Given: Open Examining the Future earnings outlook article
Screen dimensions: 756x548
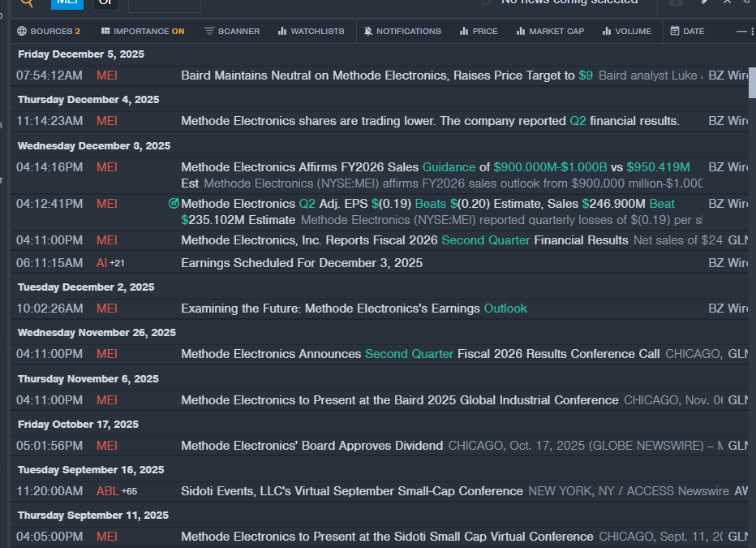Looking at the screenshot, I should (354, 309).
